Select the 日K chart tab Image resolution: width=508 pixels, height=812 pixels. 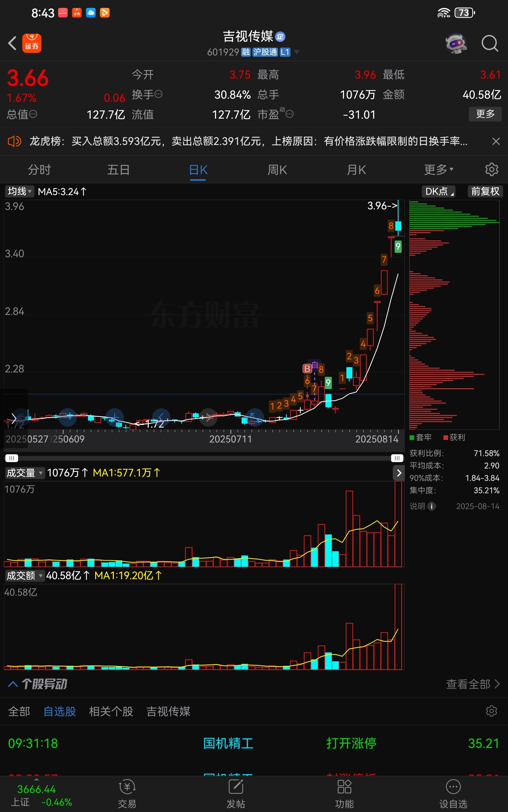(x=198, y=170)
